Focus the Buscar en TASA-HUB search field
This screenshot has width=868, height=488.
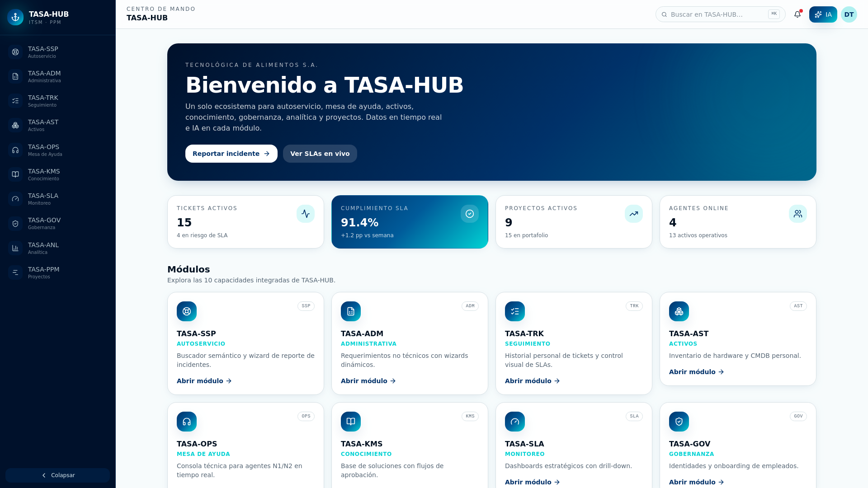click(721, 14)
